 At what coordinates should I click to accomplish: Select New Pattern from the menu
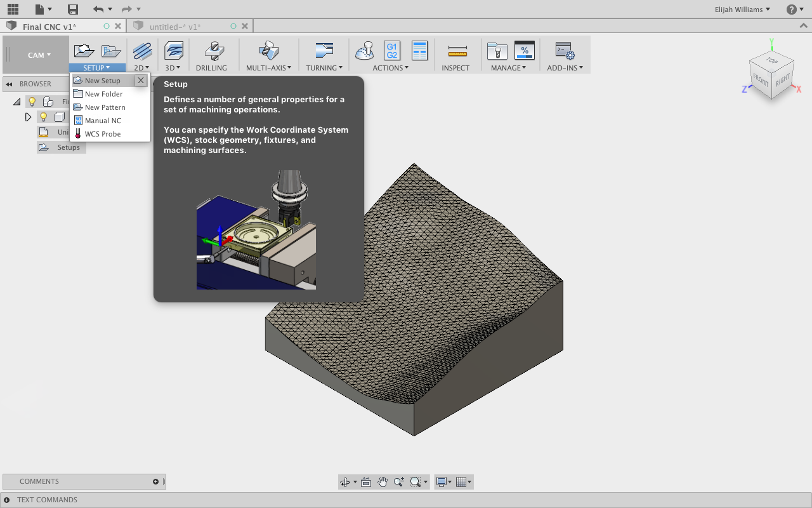tap(110, 107)
